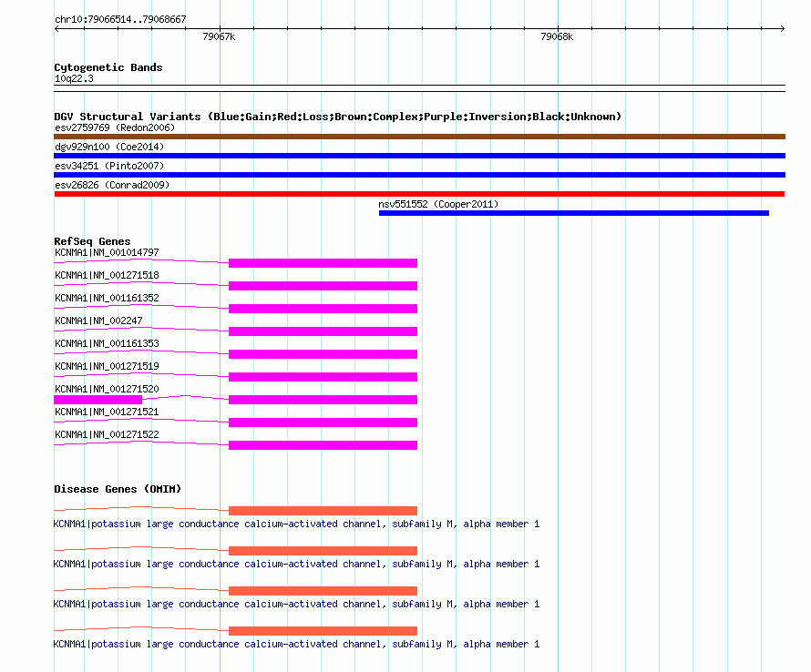Screen dimensions: 811x672
Task: Click the first orange OMIM KCNMA1 exon bar
Action: 323,511
